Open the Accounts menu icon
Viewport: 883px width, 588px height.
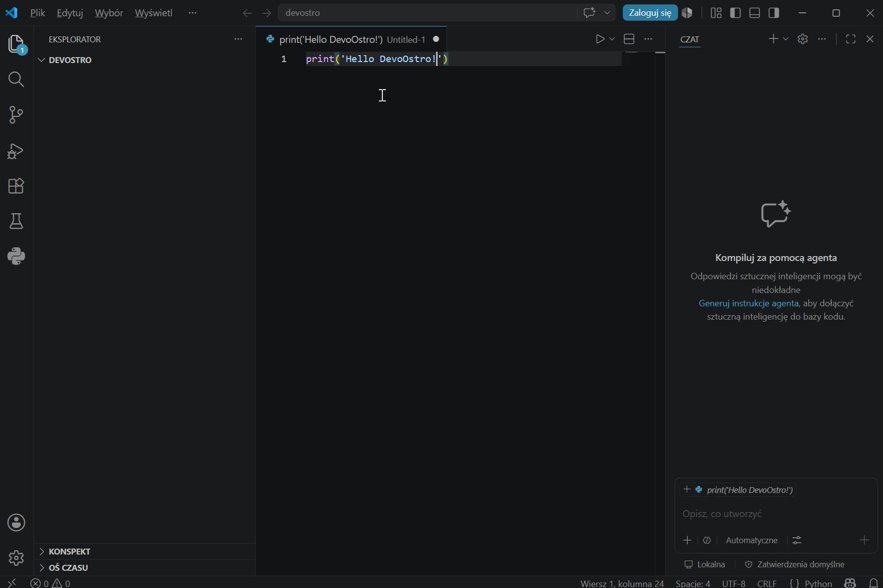pyautogui.click(x=16, y=523)
